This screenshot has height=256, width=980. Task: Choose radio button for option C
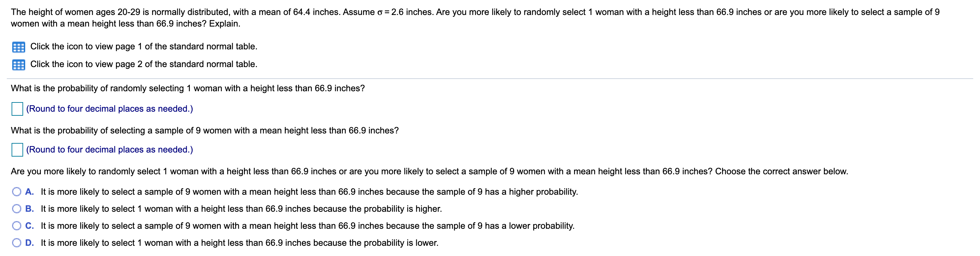tap(17, 226)
